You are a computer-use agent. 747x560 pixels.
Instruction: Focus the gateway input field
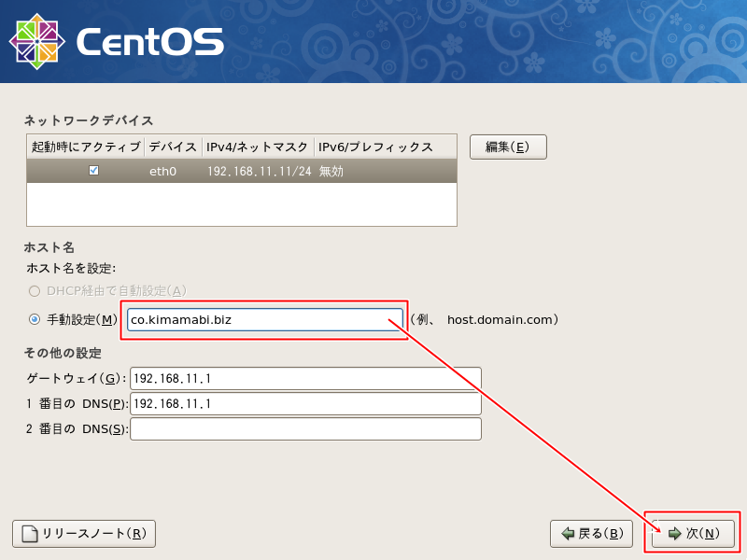305,378
